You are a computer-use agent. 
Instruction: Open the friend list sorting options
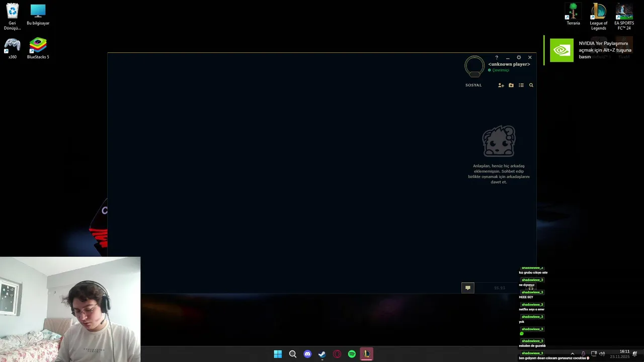point(521,85)
